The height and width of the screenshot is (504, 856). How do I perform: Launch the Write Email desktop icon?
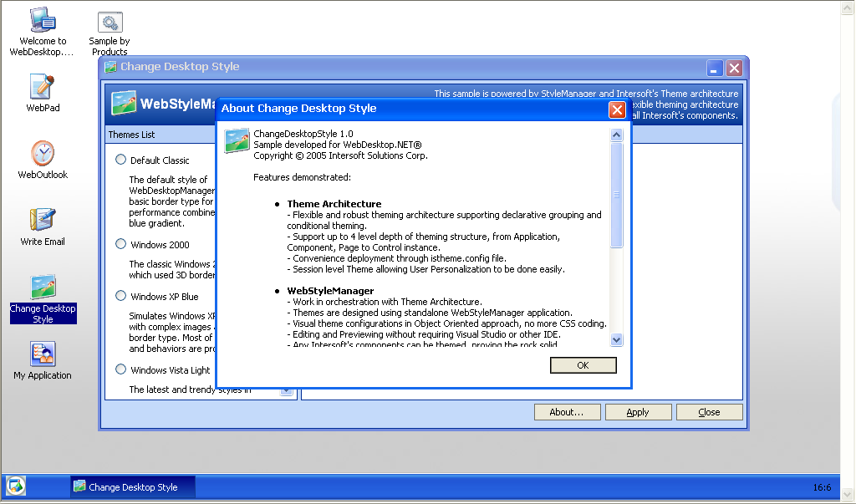tap(43, 221)
